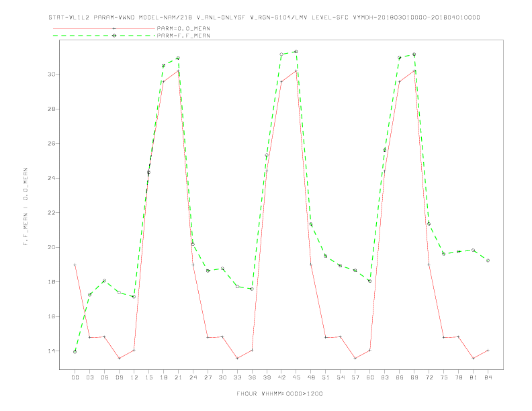532x411 pixels.
Task: Click x-axis forecast hour label 69
Action: (x=414, y=377)
